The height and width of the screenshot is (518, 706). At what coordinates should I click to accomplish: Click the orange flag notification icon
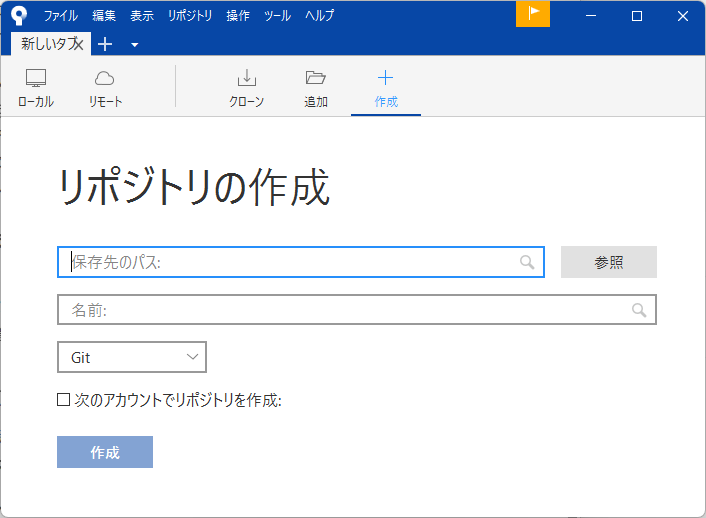[x=533, y=14]
